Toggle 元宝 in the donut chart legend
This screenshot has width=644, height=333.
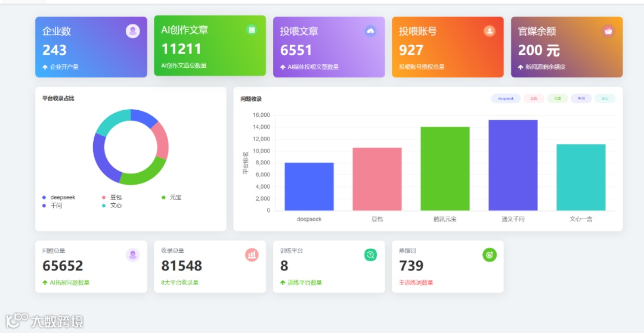tap(172, 197)
